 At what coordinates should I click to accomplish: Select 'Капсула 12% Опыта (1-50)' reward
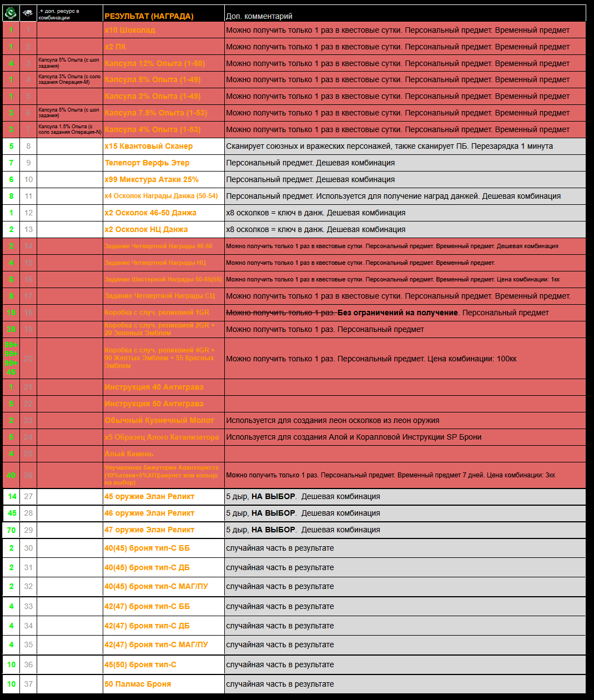pos(155,63)
